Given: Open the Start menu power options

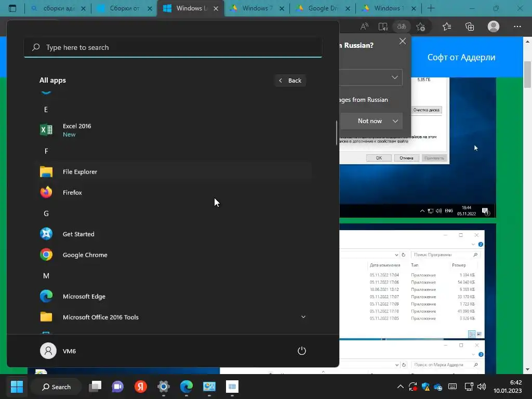Looking at the screenshot, I should pos(302,351).
